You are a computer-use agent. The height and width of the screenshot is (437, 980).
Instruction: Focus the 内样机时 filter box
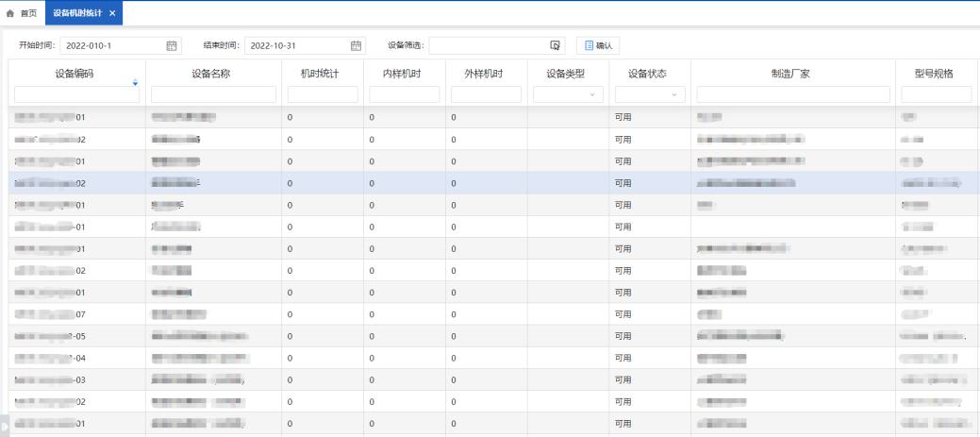pyautogui.click(x=404, y=94)
